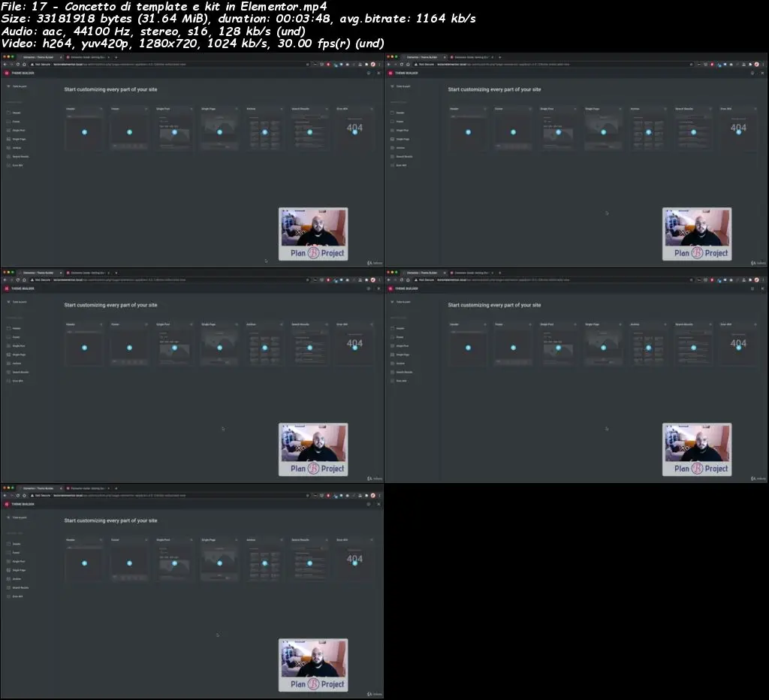Select Single Post in sidebar of top-left frame
This screenshot has width=769, height=700.
pyautogui.click(x=17, y=131)
